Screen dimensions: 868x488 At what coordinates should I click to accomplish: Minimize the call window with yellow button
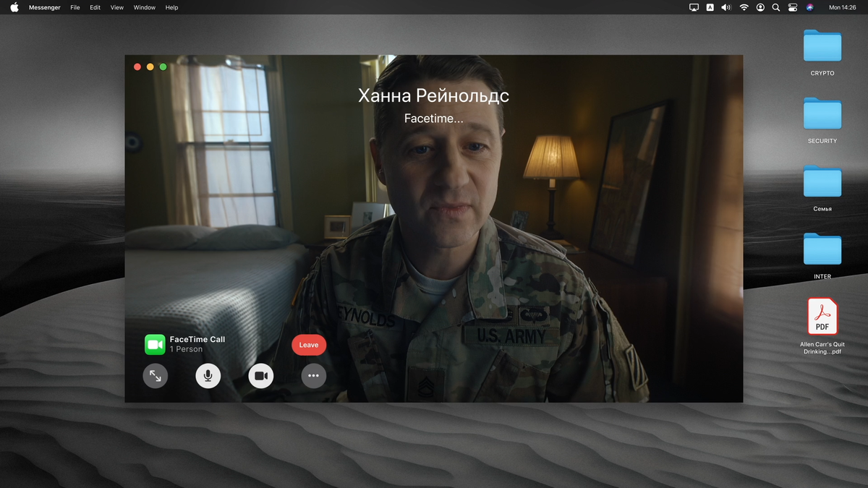150,67
